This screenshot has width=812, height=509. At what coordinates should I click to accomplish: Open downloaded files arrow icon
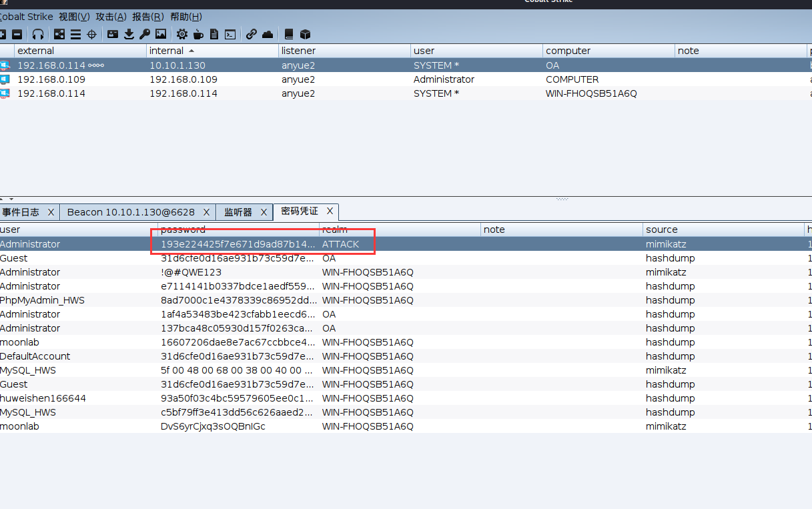click(129, 34)
